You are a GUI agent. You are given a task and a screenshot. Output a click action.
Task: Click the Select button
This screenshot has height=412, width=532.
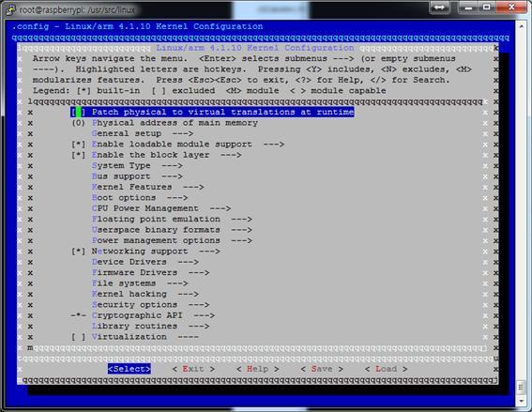pyautogui.click(x=129, y=369)
